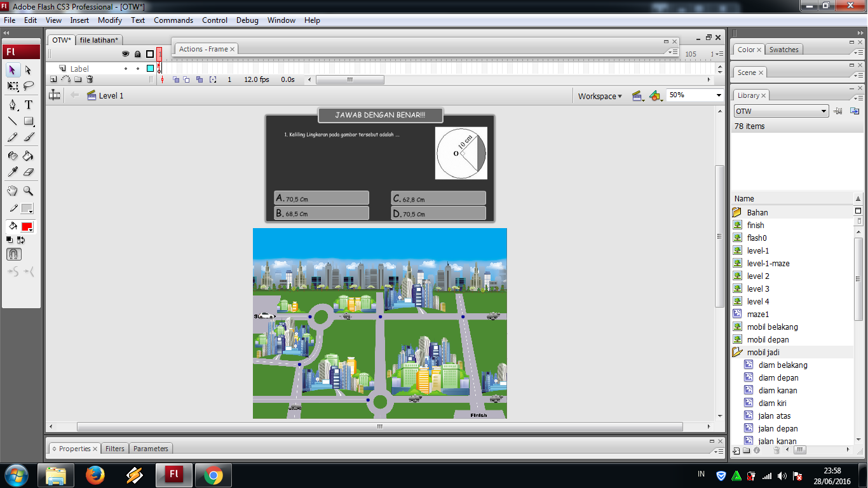Collapse the mobil jadi library folder
The height and width of the screenshot is (488, 868).
point(737,352)
